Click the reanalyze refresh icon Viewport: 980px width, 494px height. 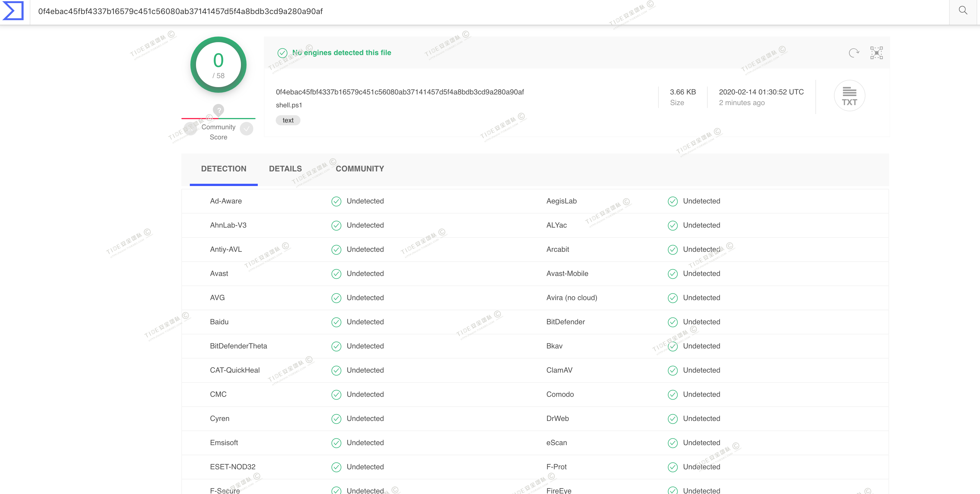tap(854, 53)
